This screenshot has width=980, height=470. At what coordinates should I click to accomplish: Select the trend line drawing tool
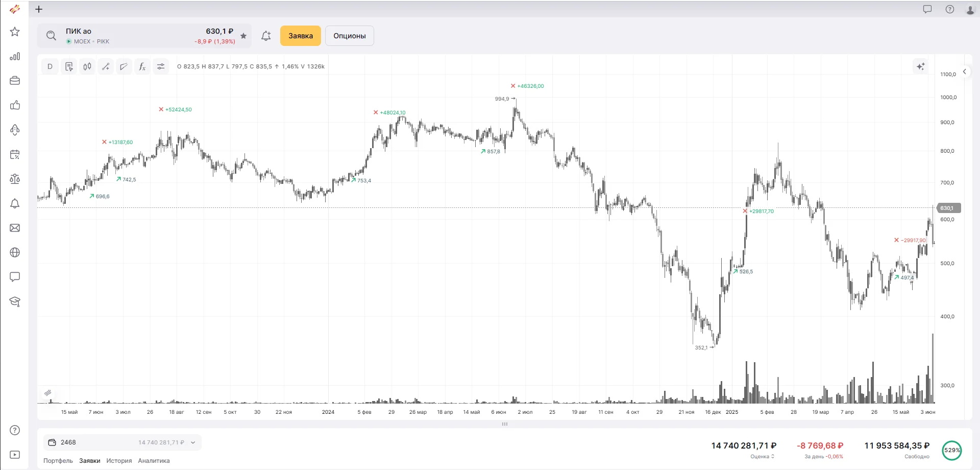(106, 66)
